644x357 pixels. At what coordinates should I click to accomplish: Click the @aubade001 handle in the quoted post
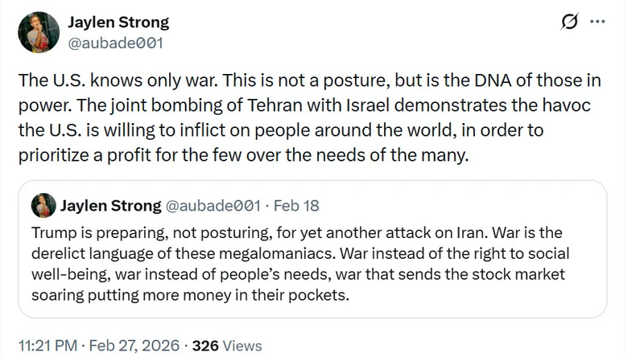(213, 206)
